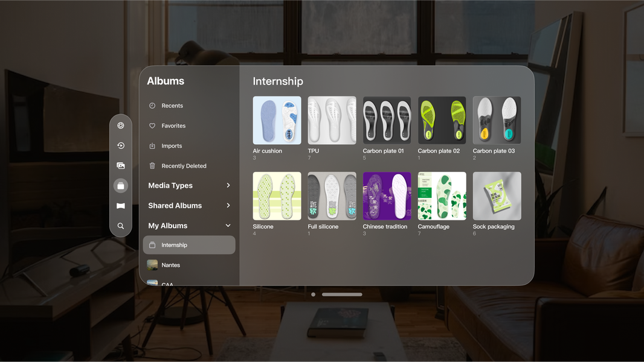The height and width of the screenshot is (362, 644).
Task: Open the Air cushion album thumbnail
Action: 277,120
